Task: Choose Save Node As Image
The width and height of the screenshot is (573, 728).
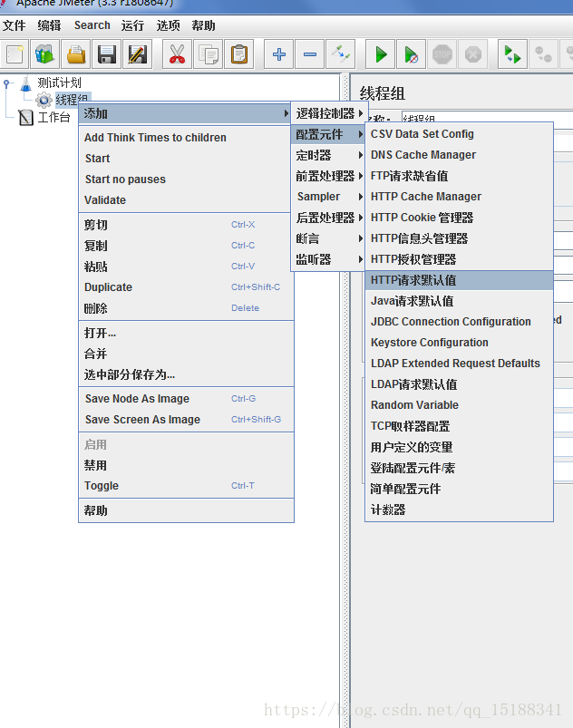Action: tap(186, 399)
